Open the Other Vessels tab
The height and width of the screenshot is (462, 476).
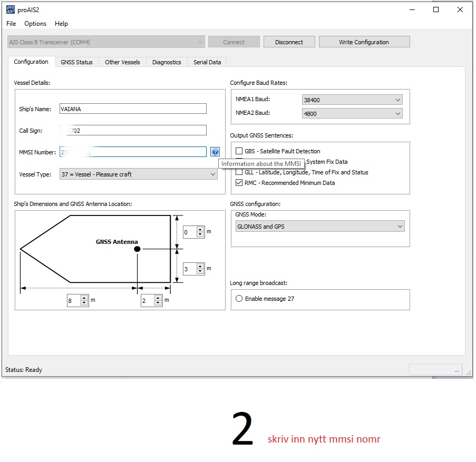122,62
